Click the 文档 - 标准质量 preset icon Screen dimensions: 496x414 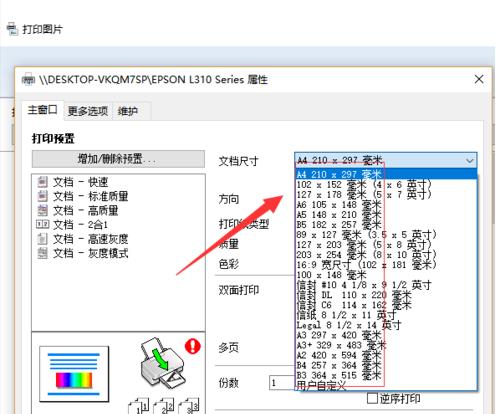[42, 196]
